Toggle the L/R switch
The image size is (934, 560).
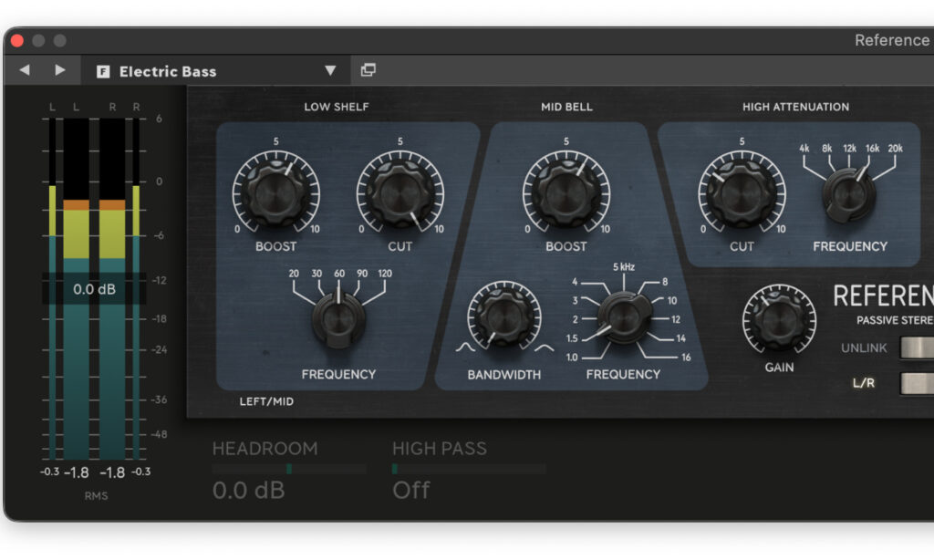point(916,383)
